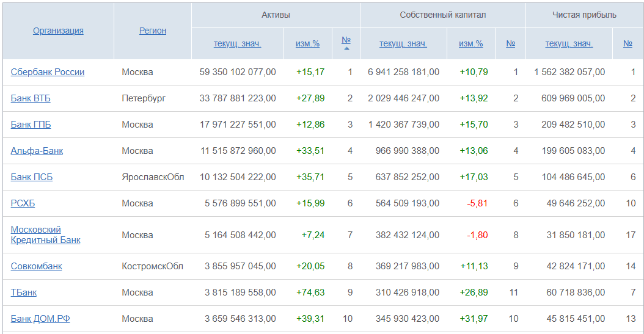Sort by Собственный капитал изм.% header
Image resolution: width=644 pixels, height=334 pixels.
471,44
